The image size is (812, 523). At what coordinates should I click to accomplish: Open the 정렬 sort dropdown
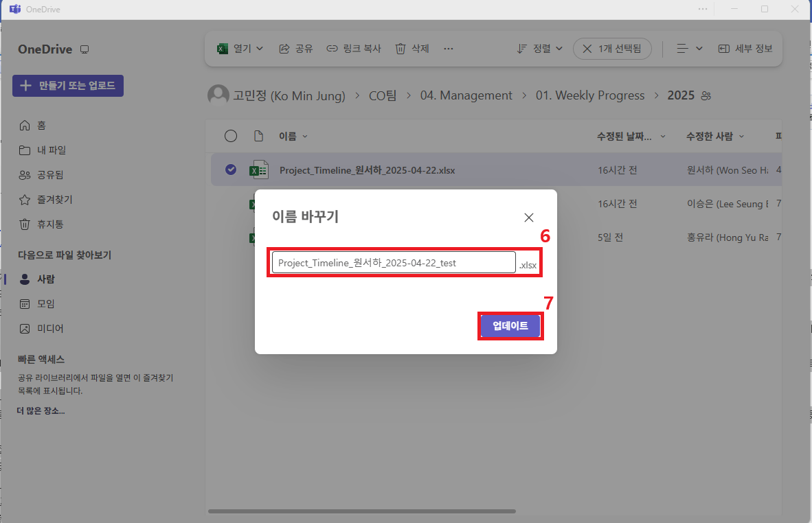click(539, 49)
